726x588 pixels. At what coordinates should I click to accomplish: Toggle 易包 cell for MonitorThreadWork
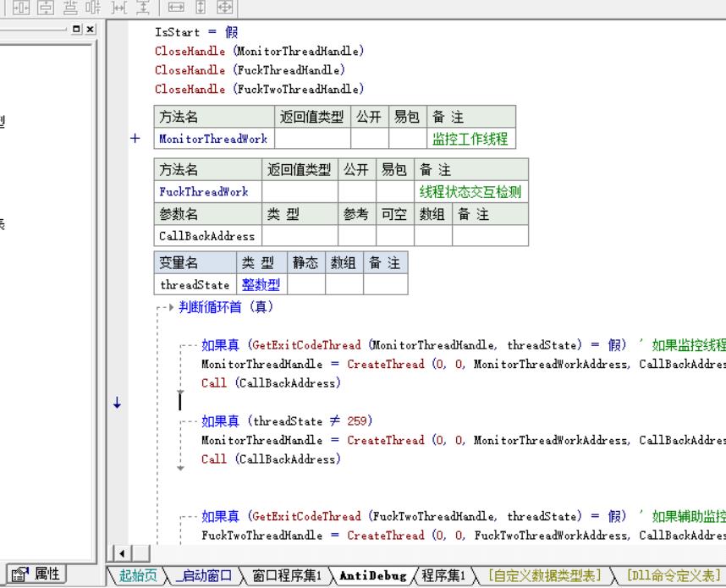408,139
